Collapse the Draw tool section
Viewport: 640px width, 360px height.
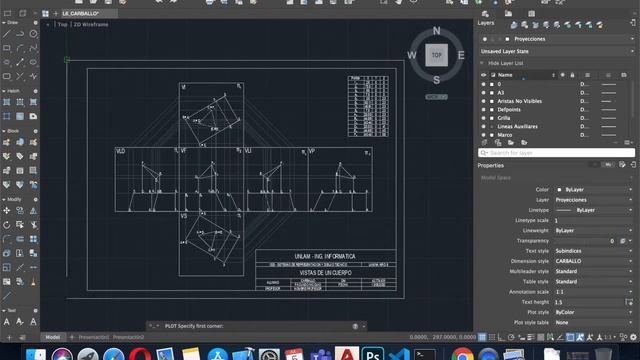[4, 23]
